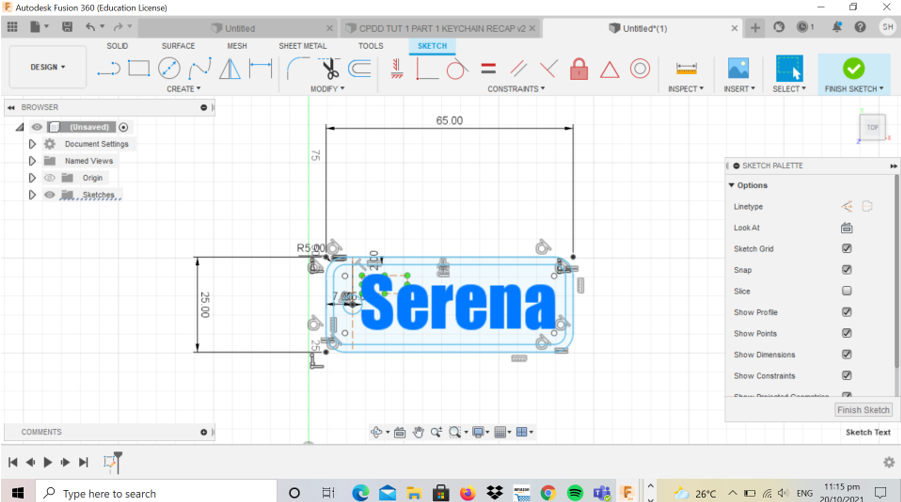Image resolution: width=901 pixels, height=502 pixels.
Task: Switch to CPDD TUT 1 KEYCHAIN document tab
Action: 441,28
